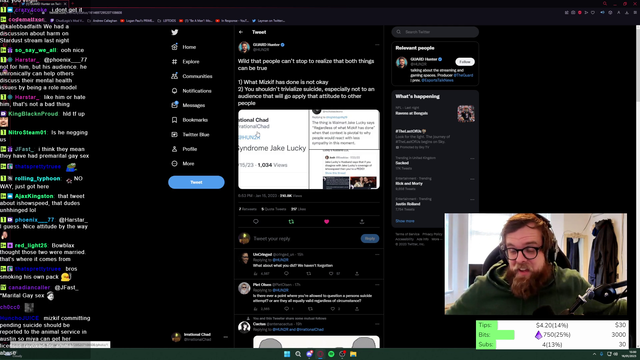
Task: Open 'In Response - You...' YouTube bookmark
Action: 232,20
